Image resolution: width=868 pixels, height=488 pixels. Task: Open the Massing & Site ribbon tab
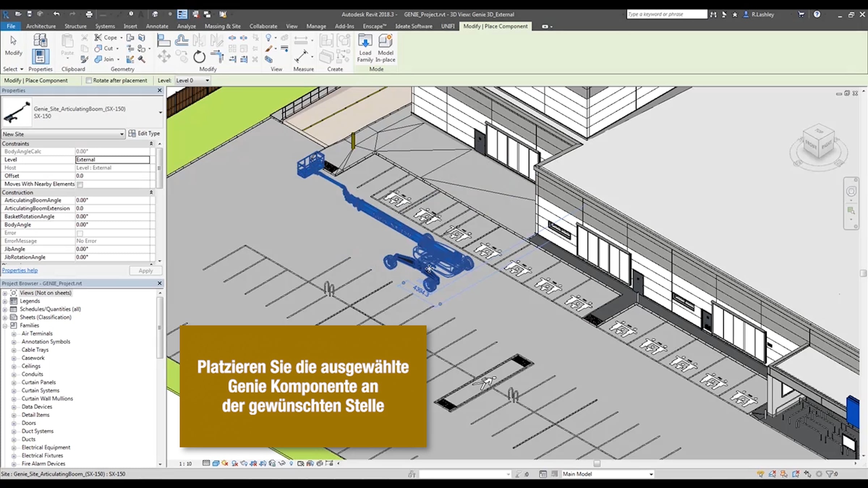222,26
